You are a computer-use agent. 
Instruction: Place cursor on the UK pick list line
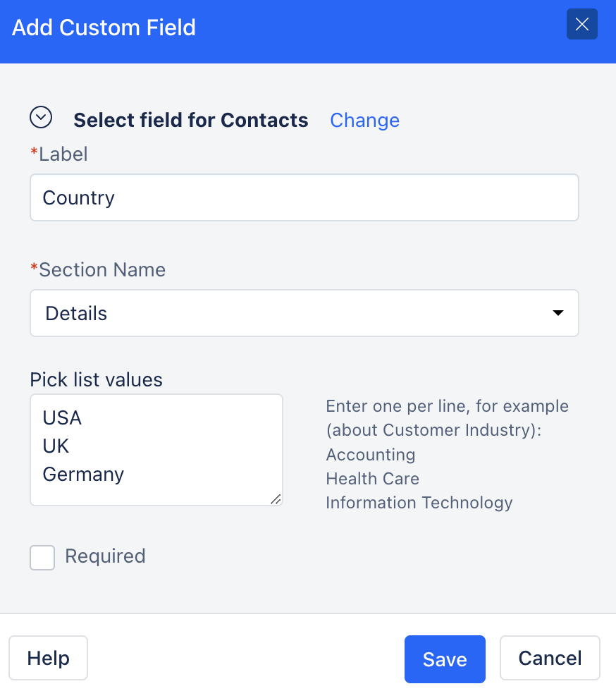tap(56, 446)
